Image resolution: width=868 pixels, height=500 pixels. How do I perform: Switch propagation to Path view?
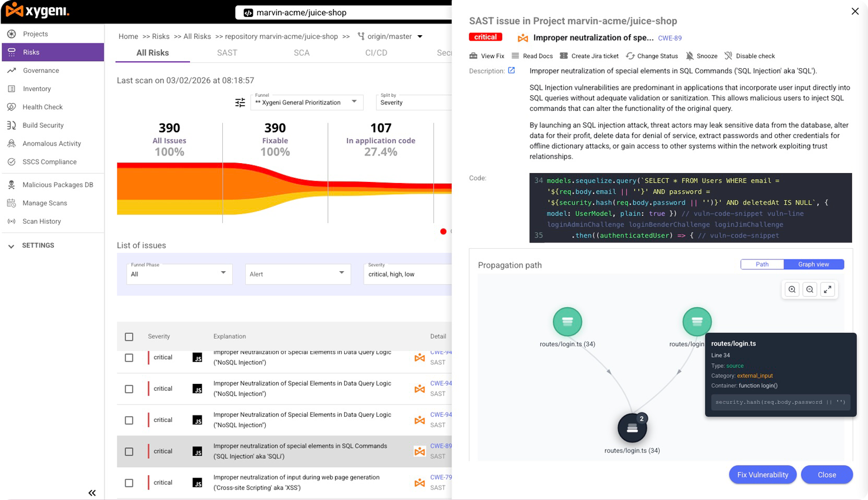click(x=762, y=265)
